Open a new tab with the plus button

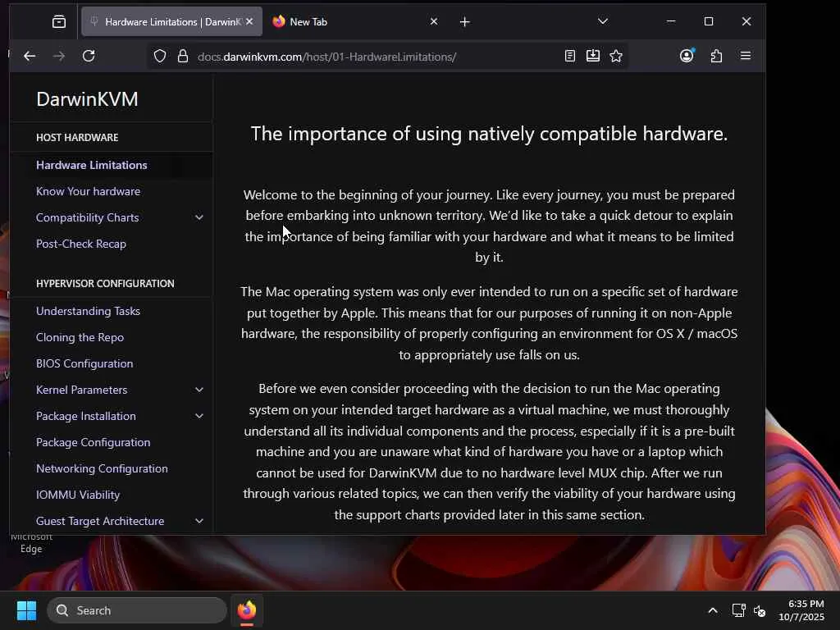pyautogui.click(x=465, y=22)
